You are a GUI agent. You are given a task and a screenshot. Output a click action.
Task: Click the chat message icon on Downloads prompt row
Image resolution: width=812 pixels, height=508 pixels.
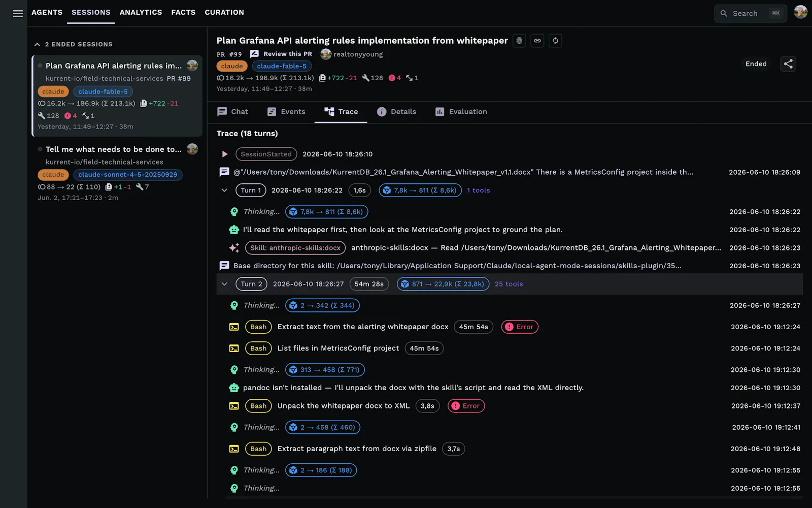pos(224,172)
